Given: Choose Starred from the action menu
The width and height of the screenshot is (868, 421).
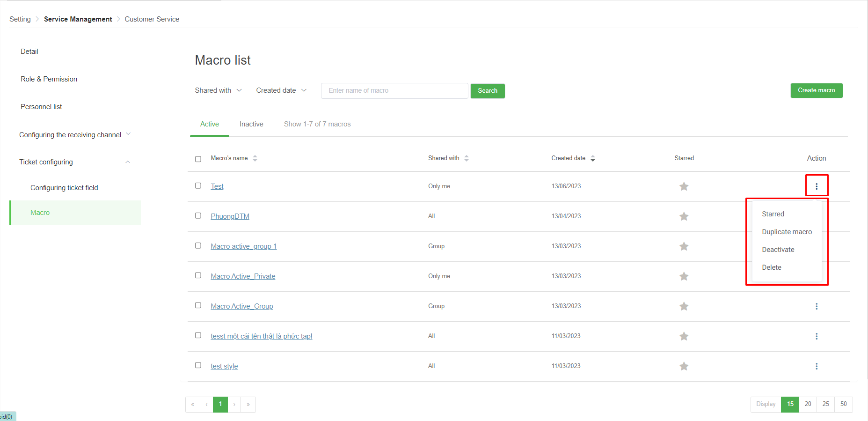Looking at the screenshot, I should tap(773, 214).
